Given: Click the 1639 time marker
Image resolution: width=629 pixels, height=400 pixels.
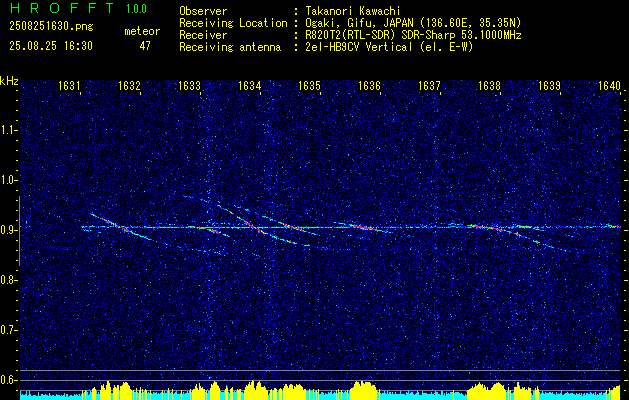Looking at the screenshot, I should (x=549, y=85).
